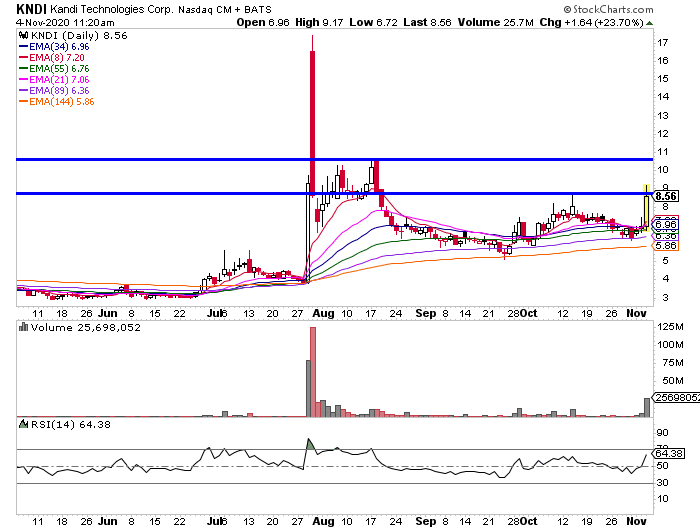Click the 17 price axis label
Image resolution: width=700 pixels, height=530 pixels.
click(x=663, y=42)
